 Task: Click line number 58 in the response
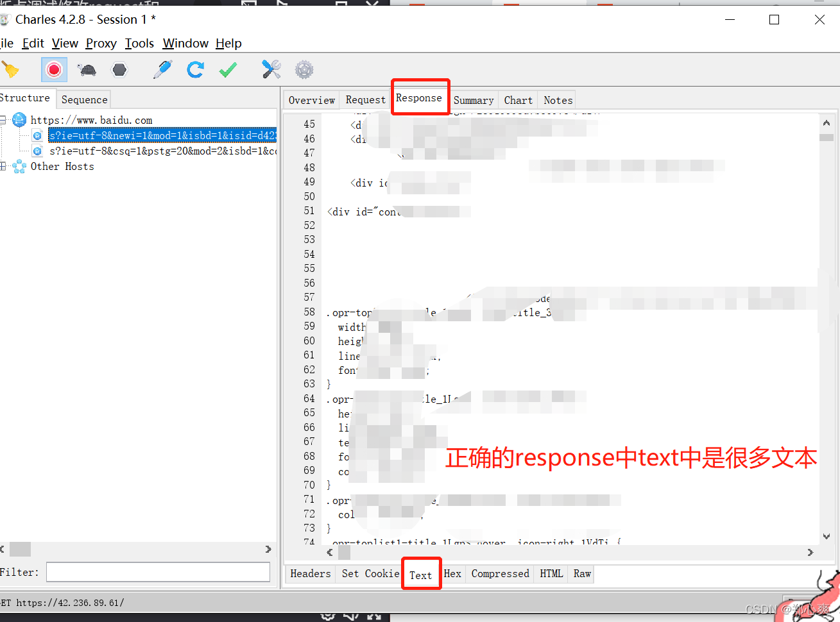tap(309, 312)
